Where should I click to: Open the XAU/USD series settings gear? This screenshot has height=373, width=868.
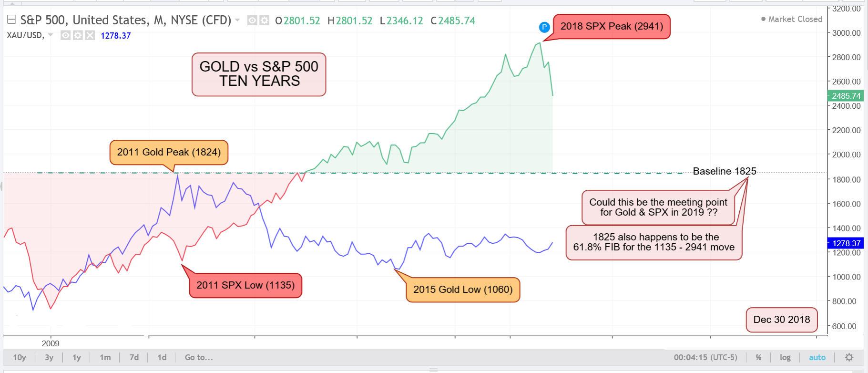(78, 35)
